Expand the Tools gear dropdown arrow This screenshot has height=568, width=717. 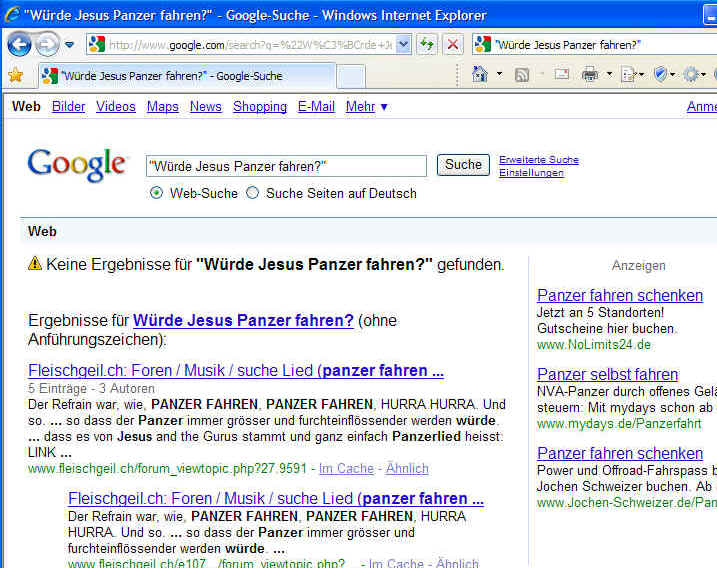pos(703,75)
